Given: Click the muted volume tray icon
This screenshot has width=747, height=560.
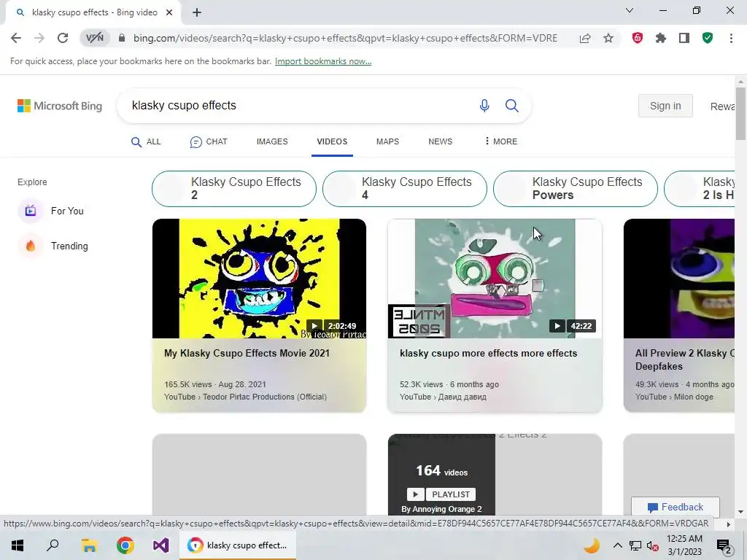Looking at the screenshot, I should click(653, 545).
